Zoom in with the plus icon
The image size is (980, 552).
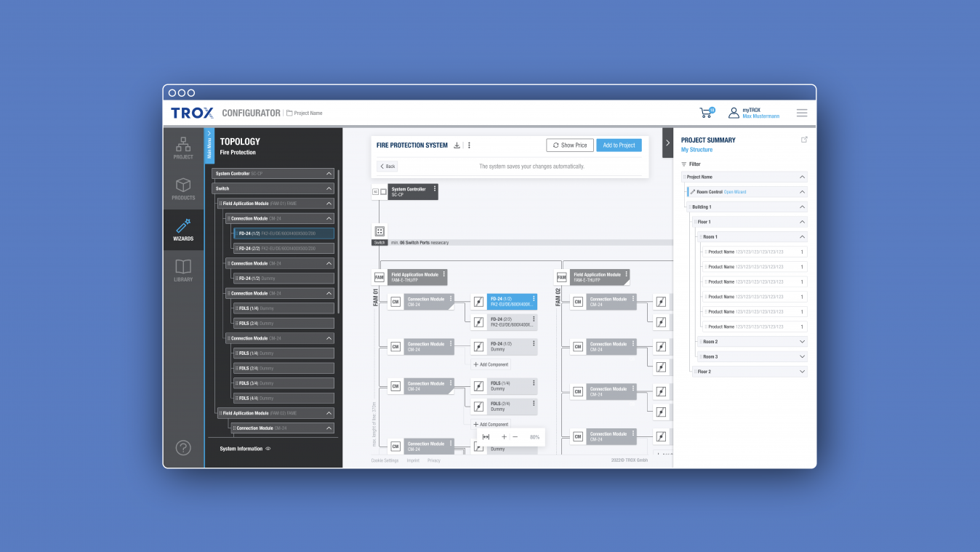point(504,437)
